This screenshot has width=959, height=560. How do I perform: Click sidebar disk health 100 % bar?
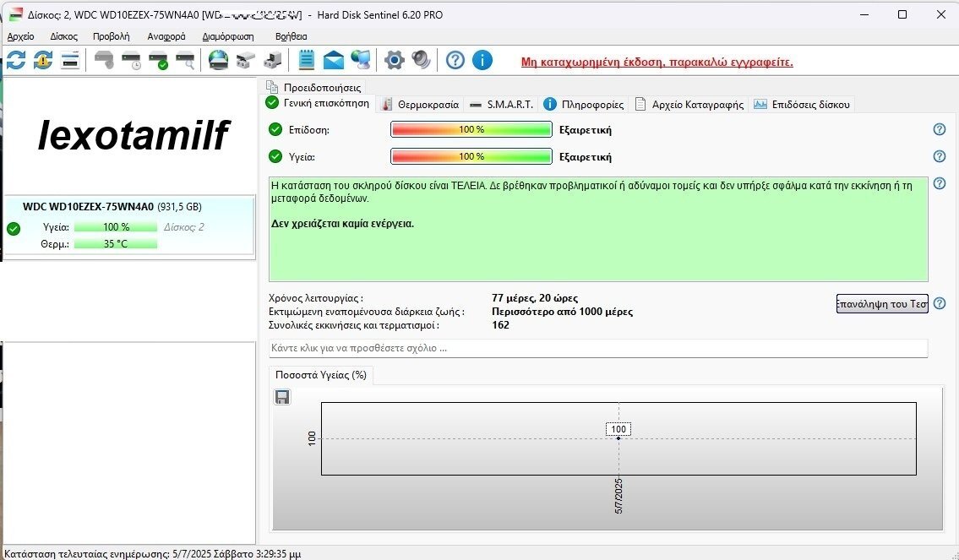(116, 227)
